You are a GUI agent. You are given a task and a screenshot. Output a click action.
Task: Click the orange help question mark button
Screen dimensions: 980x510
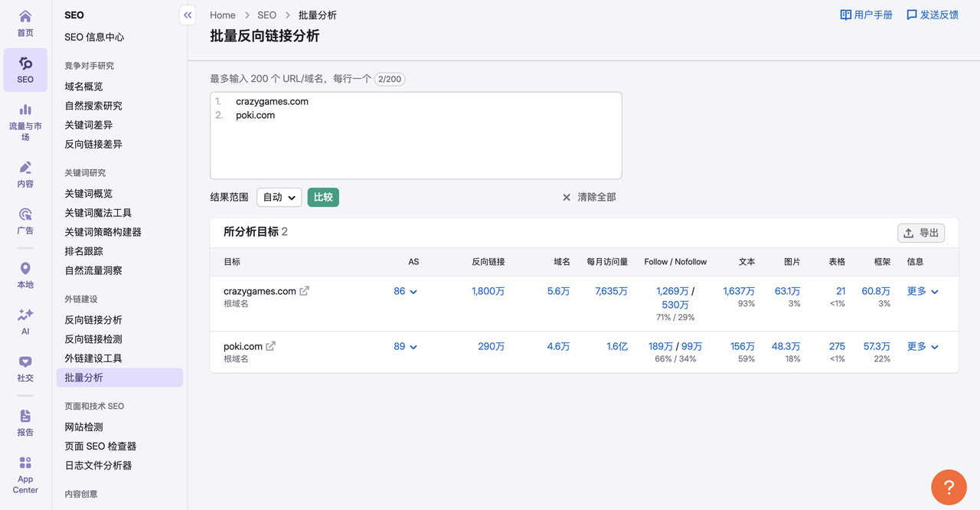point(949,487)
